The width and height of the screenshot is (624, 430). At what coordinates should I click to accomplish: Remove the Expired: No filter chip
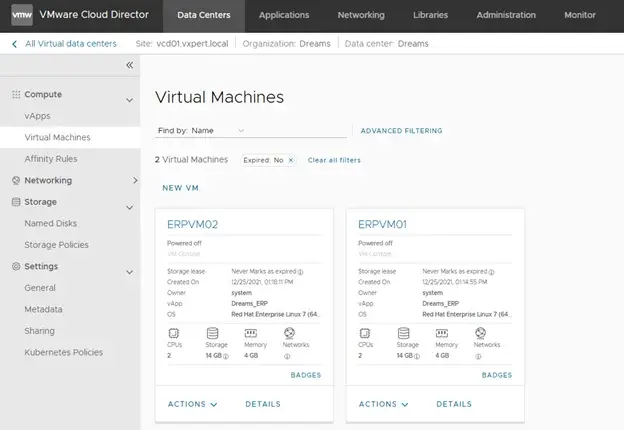coord(291,160)
